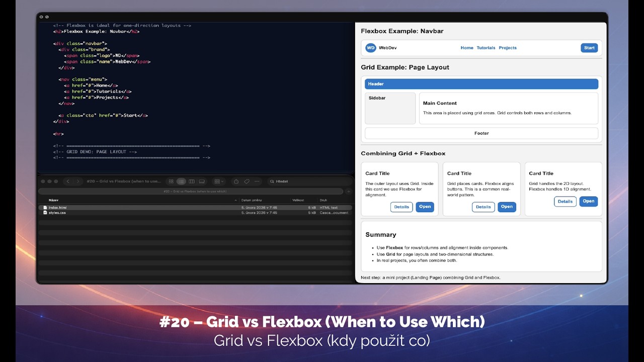Sort by the Velikost column

298,200
